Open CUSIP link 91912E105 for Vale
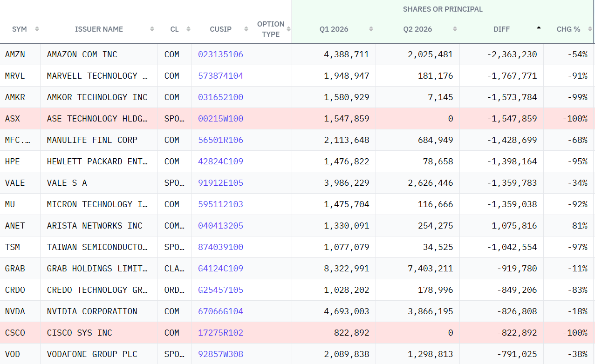Viewport: 595px width, 364px height. coord(220,183)
